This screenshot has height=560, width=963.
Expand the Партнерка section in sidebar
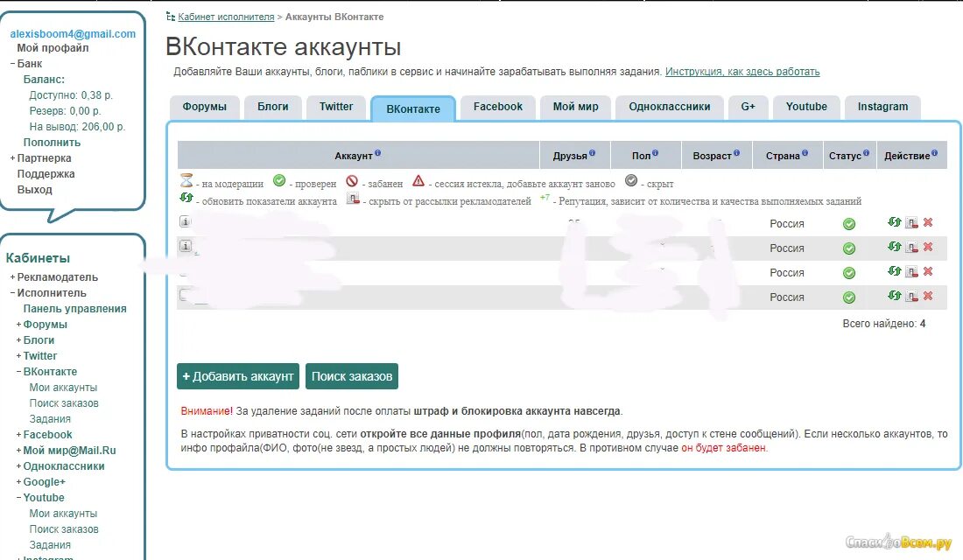pos(12,158)
